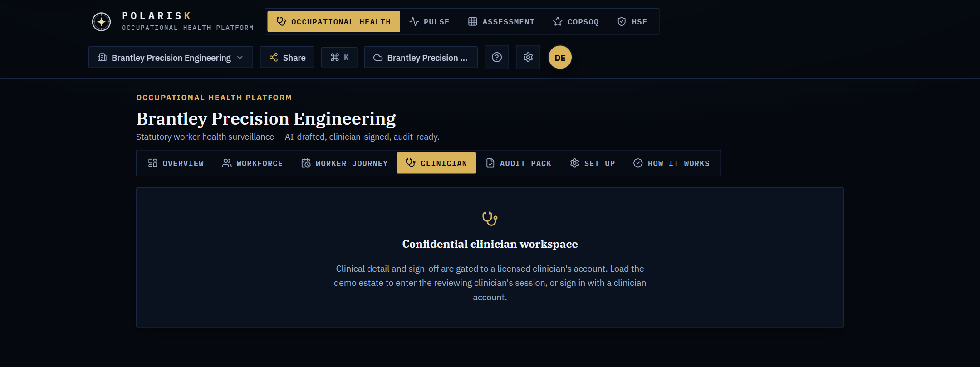Image resolution: width=980 pixels, height=367 pixels.
Task: Open the Brantley Precision cloud button
Action: coord(421,57)
